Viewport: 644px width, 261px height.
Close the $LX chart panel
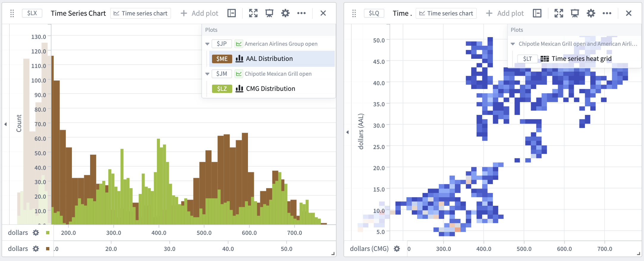[x=323, y=13]
